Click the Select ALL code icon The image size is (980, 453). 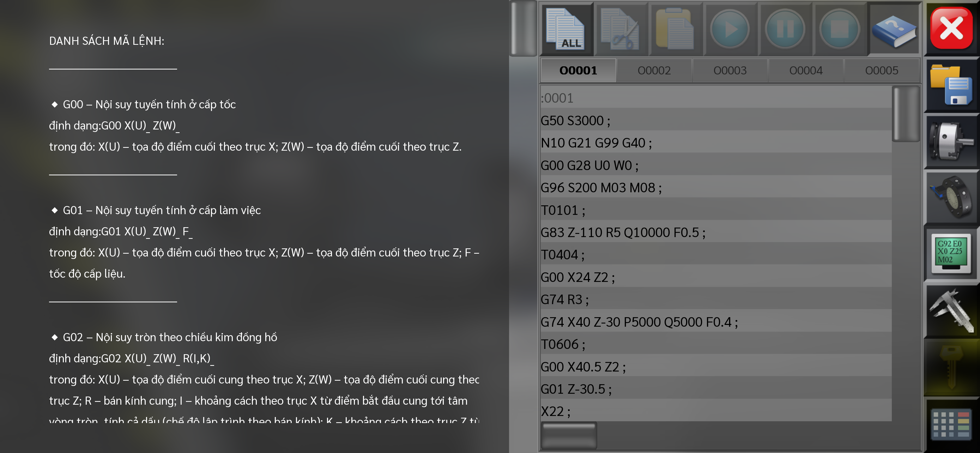click(566, 29)
